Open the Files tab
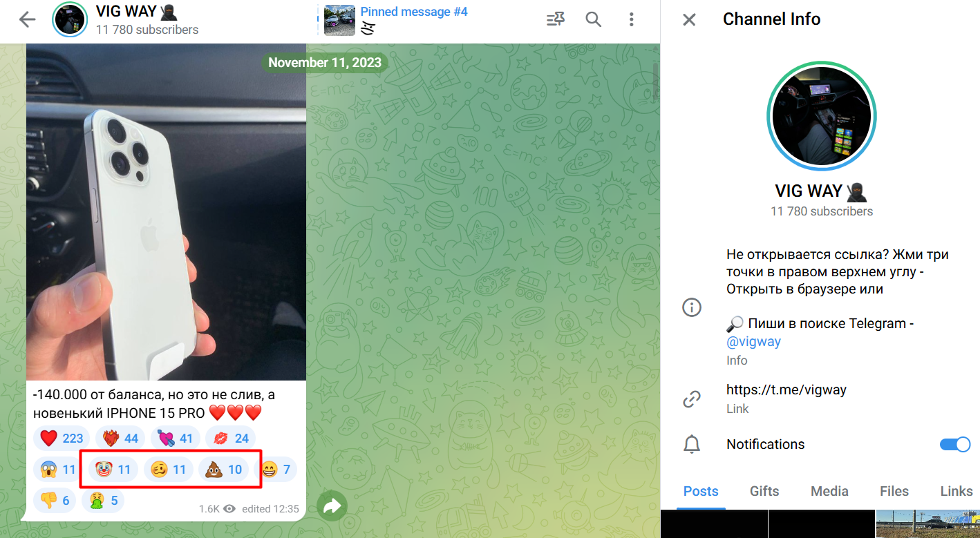This screenshot has width=980, height=538. [x=894, y=491]
